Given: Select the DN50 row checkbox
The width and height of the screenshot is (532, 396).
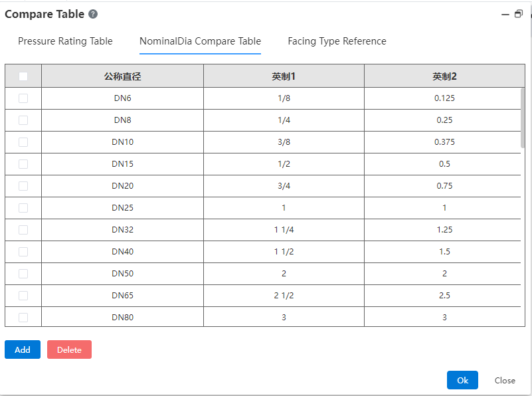Looking at the screenshot, I should (23, 274).
